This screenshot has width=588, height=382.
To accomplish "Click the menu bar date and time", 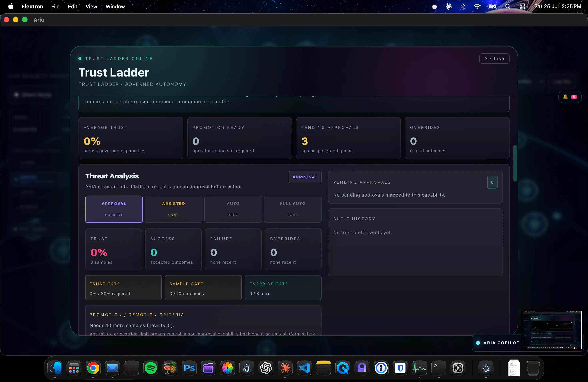I will pos(558,6).
